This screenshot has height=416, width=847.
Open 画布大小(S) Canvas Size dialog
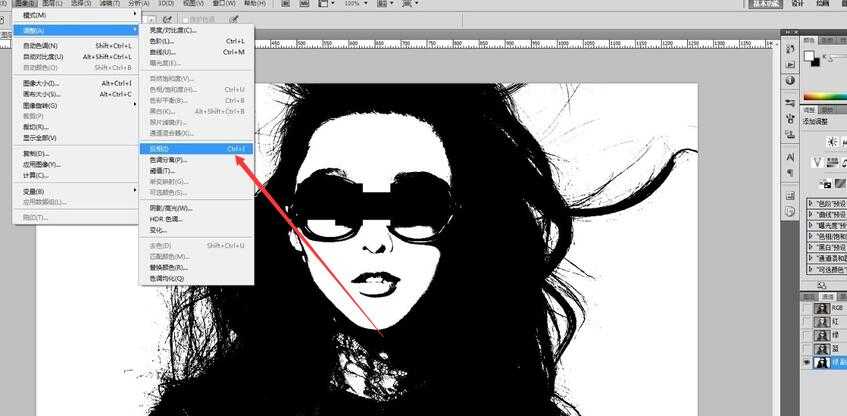[x=76, y=94]
